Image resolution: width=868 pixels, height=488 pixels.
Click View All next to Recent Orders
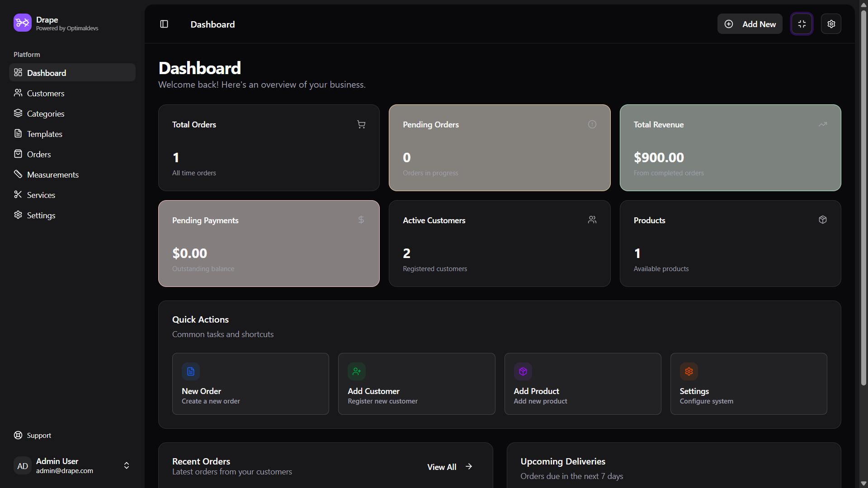click(x=449, y=467)
